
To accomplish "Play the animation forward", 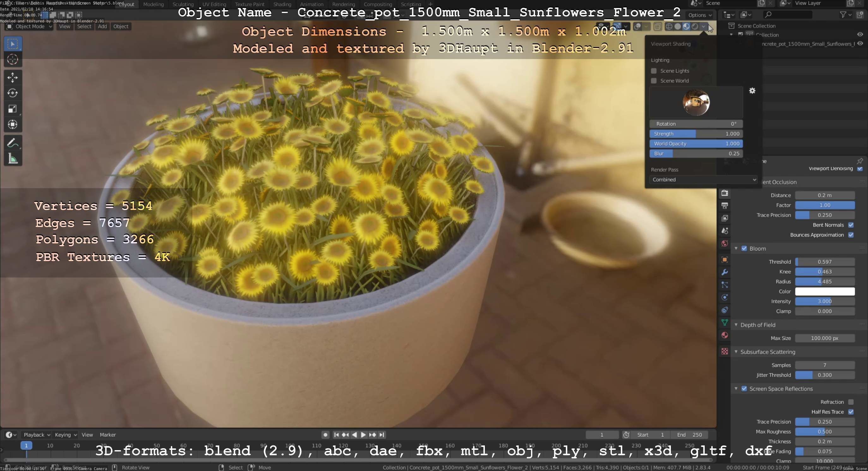I will point(363,435).
